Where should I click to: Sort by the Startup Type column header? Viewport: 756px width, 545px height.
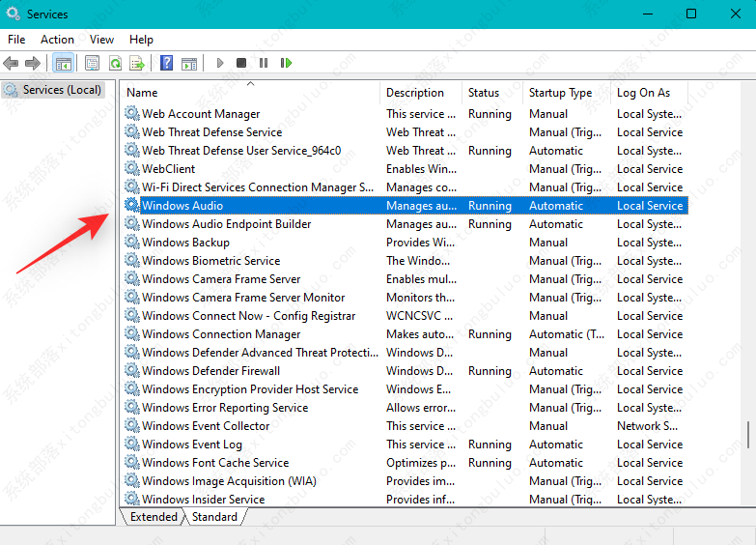click(560, 93)
